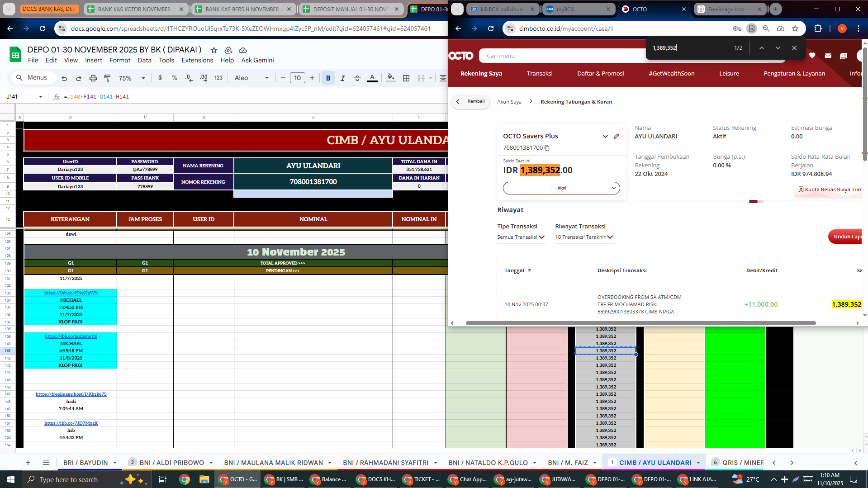The height and width of the screenshot is (488, 868).
Task: Open BRI / BAYUDIN sheet tab menu
Action: coord(115,463)
